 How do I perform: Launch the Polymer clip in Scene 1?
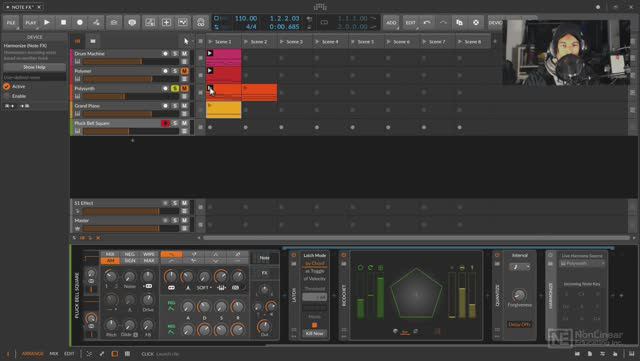210,70
